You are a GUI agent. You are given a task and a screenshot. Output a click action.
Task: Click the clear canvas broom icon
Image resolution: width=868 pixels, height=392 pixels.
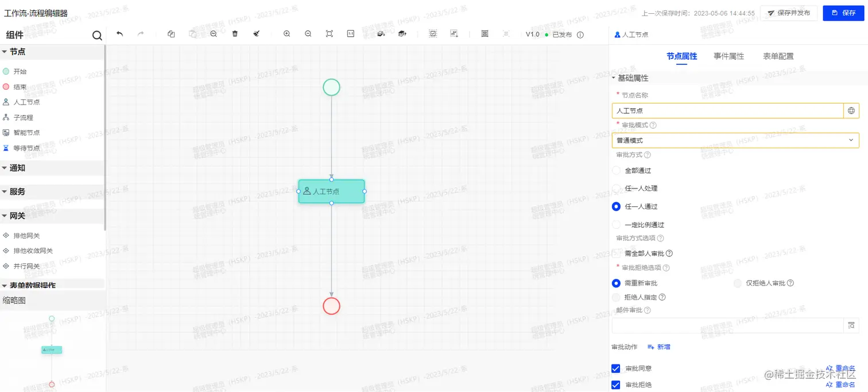click(256, 34)
